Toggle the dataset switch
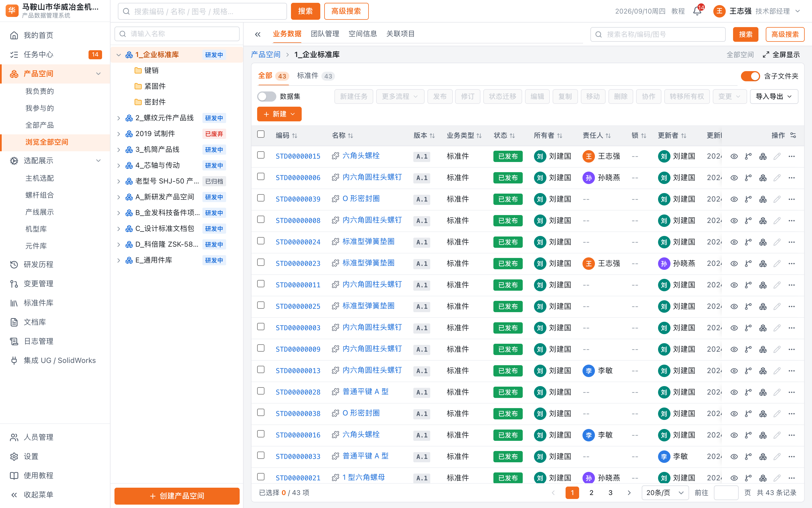812x508 pixels. 267,97
